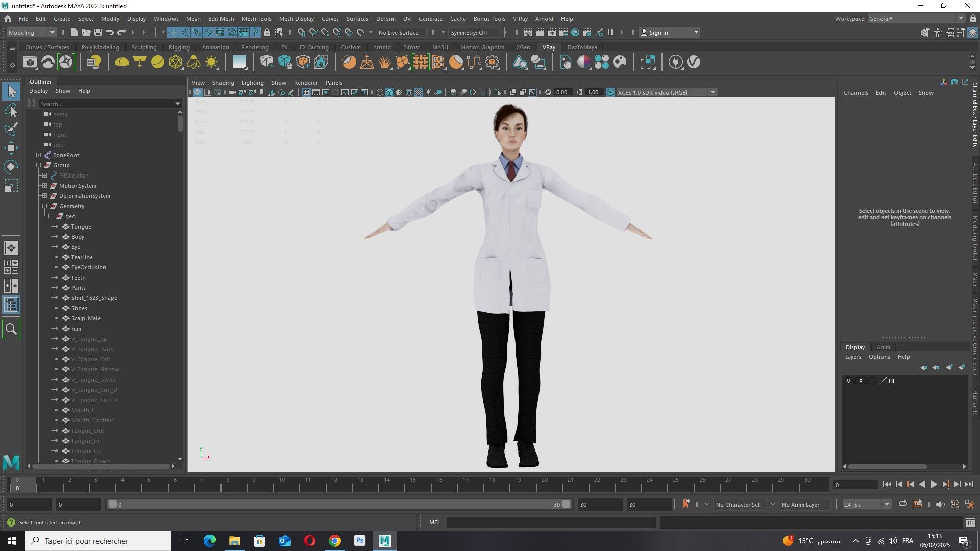Choose the Rotate tool in toolbox
The height and width of the screenshot is (551, 980).
[11, 167]
